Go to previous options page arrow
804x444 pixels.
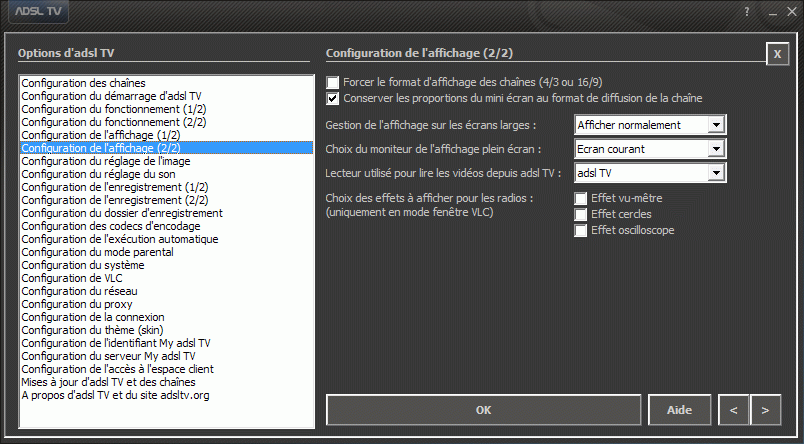tap(733, 410)
